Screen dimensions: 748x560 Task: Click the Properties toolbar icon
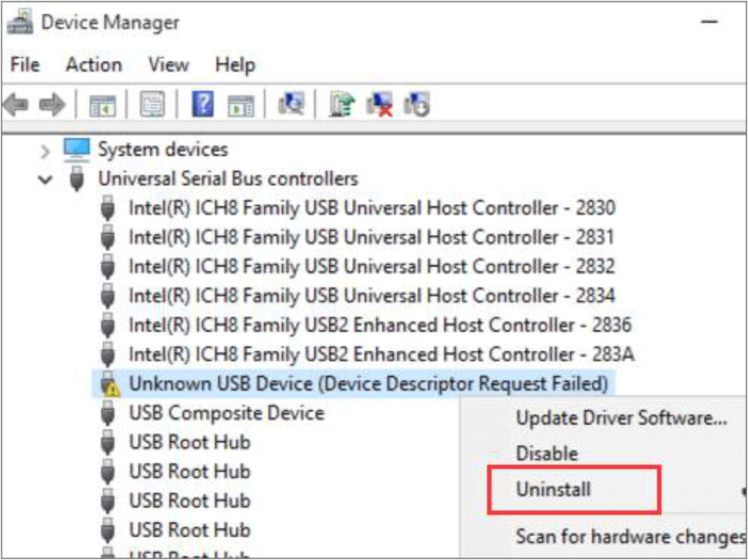pyautogui.click(x=152, y=105)
